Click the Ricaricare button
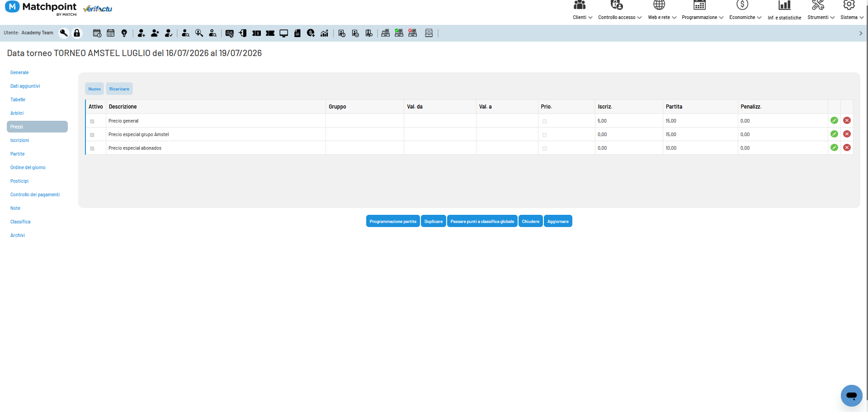The height and width of the screenshot is (412, 868). [119, 89]
